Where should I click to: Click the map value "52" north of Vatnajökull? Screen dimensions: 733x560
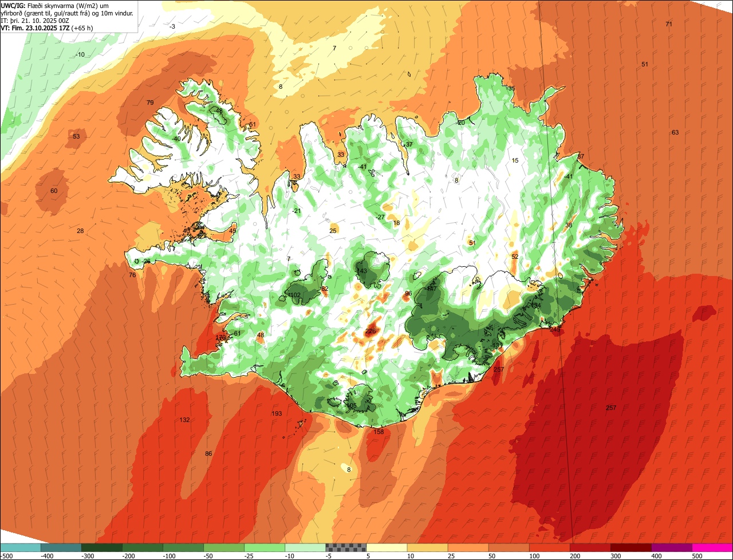[515, 257]
